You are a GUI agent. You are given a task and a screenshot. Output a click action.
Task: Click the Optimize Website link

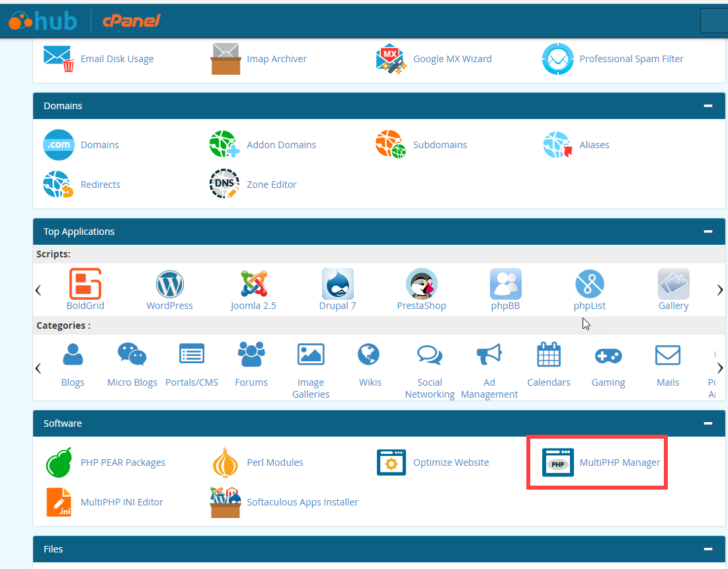[x=451, y=462]
